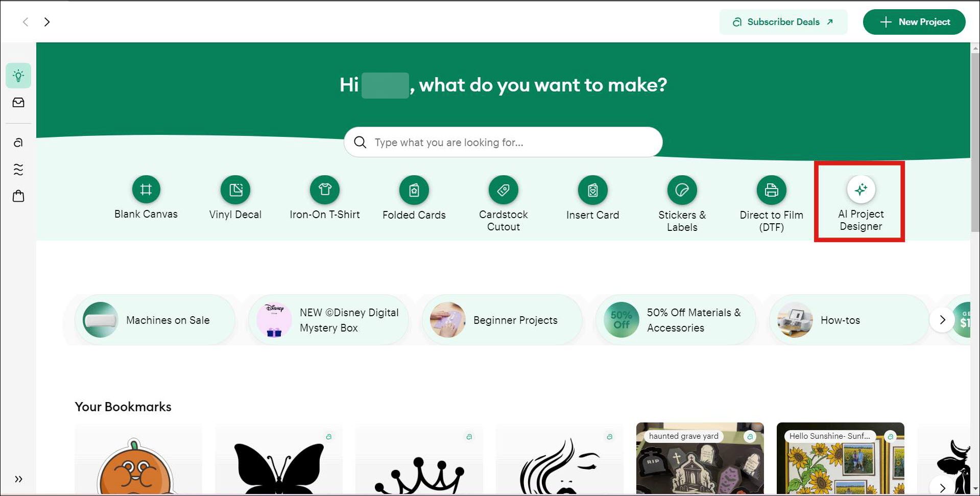Click the lightbulb home icon in sidebar
Image resolution: width=980 pixels, height=496 pixels.
tap(18, 76)
